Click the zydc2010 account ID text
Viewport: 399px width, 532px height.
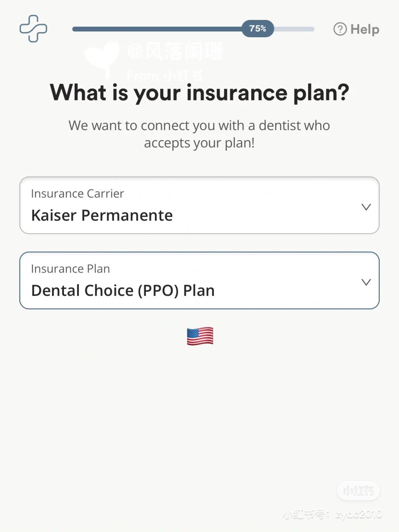(x=359, y=514)
